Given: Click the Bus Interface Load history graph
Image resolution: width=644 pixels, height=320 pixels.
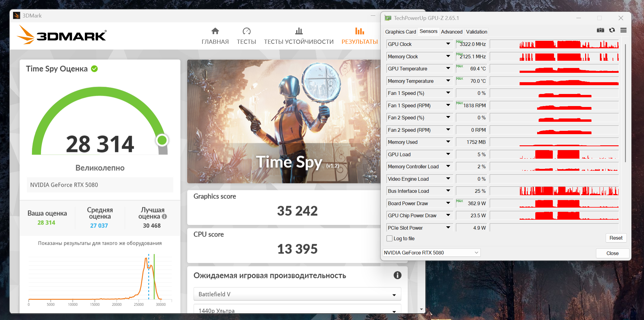Looking at the screenshot, I should (554, 191).
